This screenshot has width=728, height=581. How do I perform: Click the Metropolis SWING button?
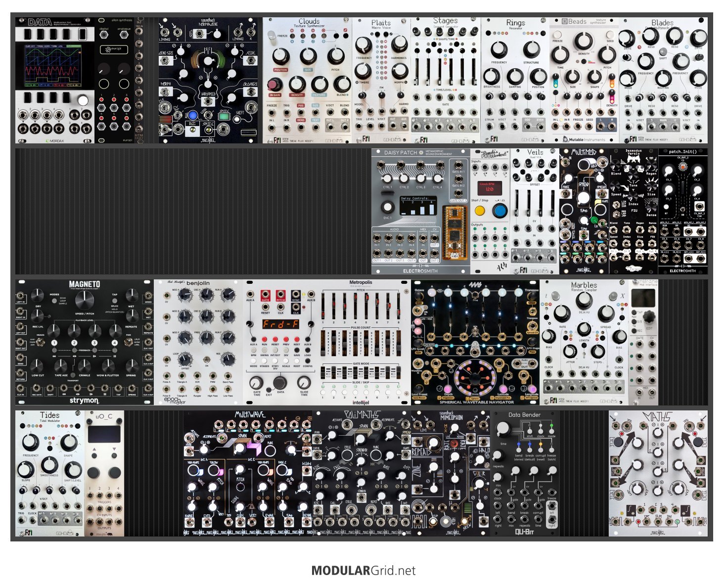pyautogui.click(x=265, y=350)
